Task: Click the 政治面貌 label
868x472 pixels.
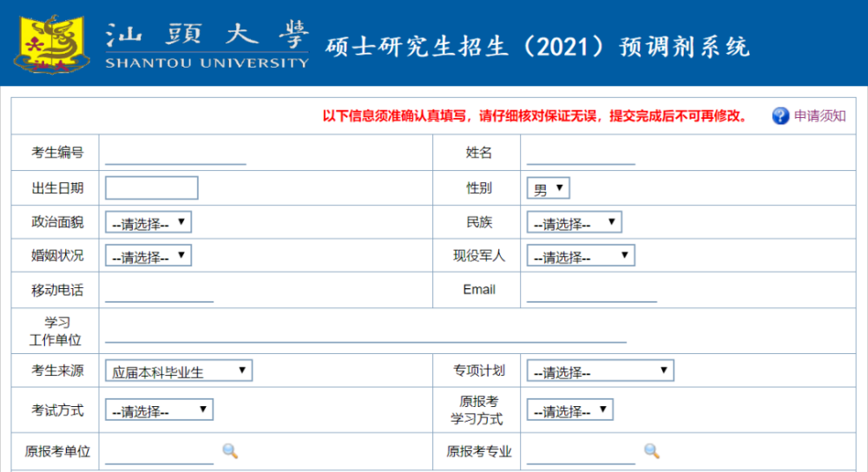Action: click(57, 222)
